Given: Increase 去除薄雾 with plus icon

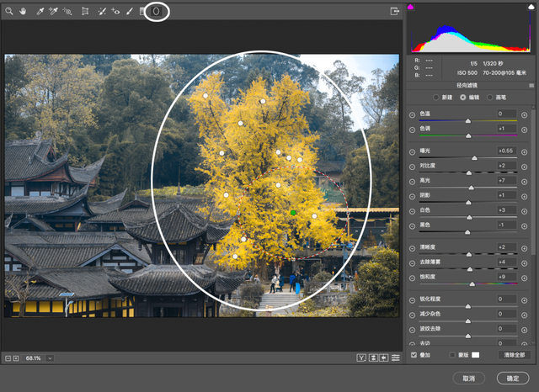Looking at the screenshot, I should tap(524, 263).
